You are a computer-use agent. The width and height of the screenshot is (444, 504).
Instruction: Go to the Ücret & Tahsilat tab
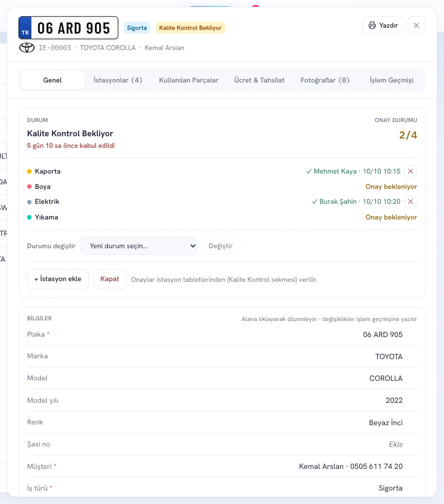pos(259,80)
